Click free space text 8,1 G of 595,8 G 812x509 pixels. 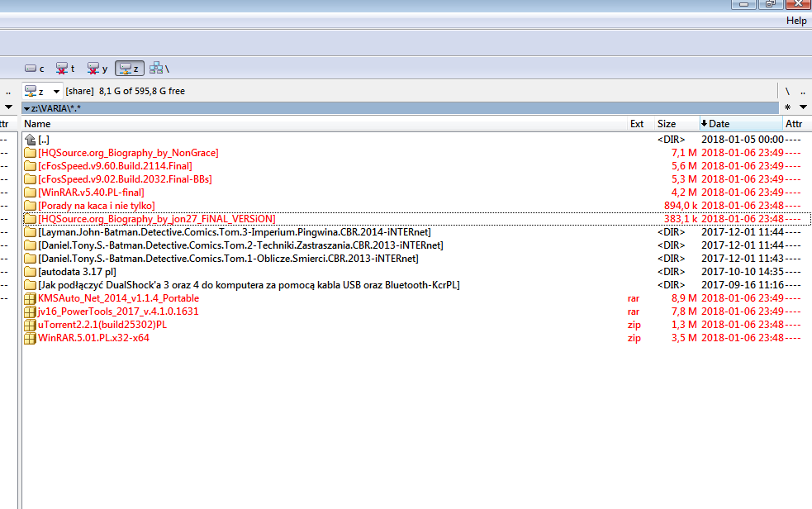pyautogui.click(x=142, y=91)
